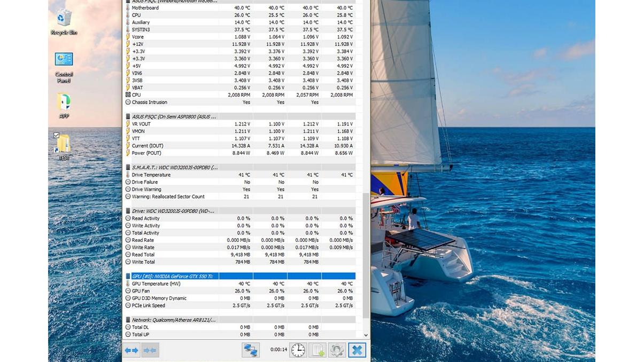
Task: Click the expand columns double-arrow button
Action: 131,350
